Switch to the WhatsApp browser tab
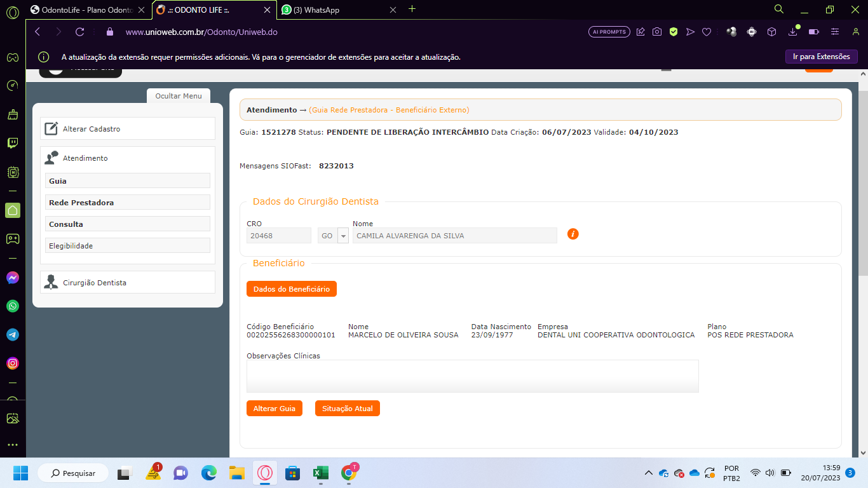The height and width of the screenshot is (488, 868). tap(337, 10)
